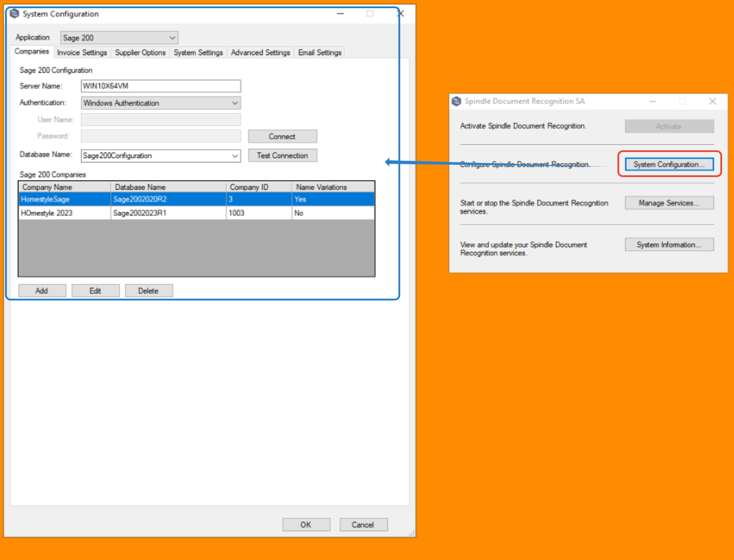Viewport: 734px width, 560px height.
Task: Click the Test Connection button
Action: click(282, 156)
